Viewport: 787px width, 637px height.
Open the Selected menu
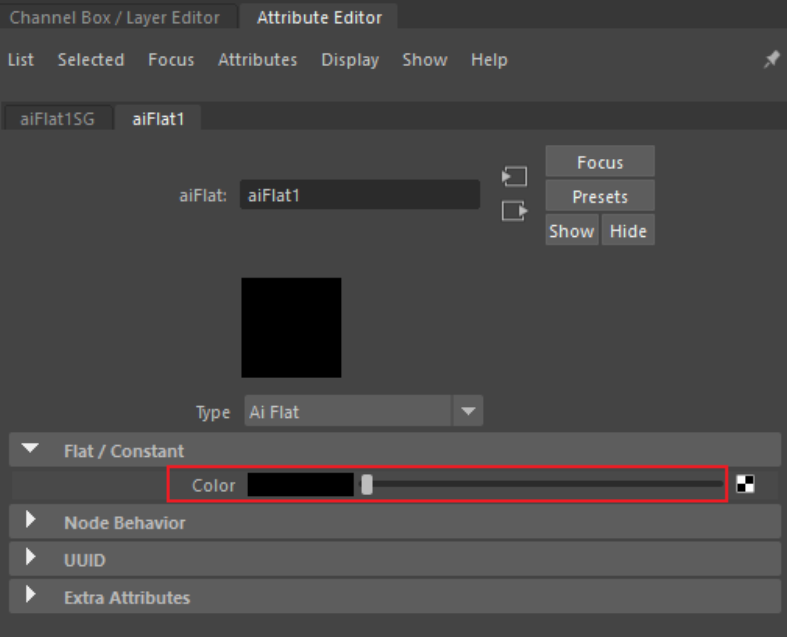91,60
